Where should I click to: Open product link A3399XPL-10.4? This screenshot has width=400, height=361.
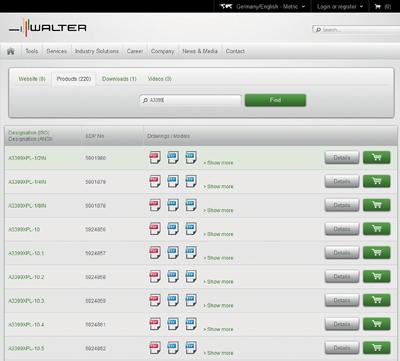click(26, 324)
